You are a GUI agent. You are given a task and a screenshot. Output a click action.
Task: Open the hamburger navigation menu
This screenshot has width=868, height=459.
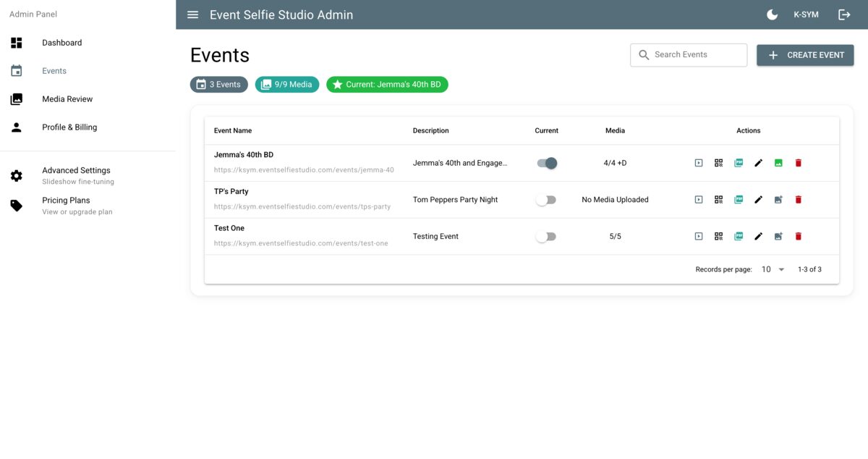tap(192, 14)
